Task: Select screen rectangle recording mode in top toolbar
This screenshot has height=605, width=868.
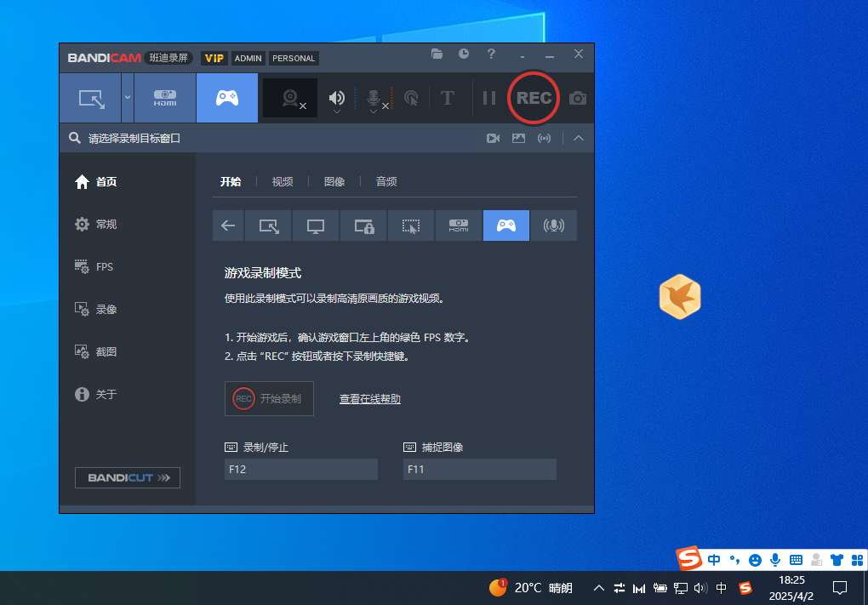Action: pos(90,98)
